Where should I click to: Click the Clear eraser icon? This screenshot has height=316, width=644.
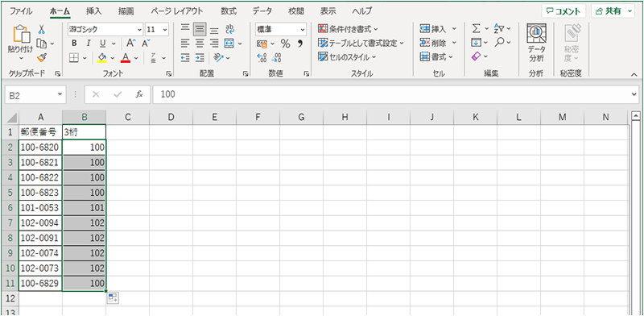(x=477, y=56)
